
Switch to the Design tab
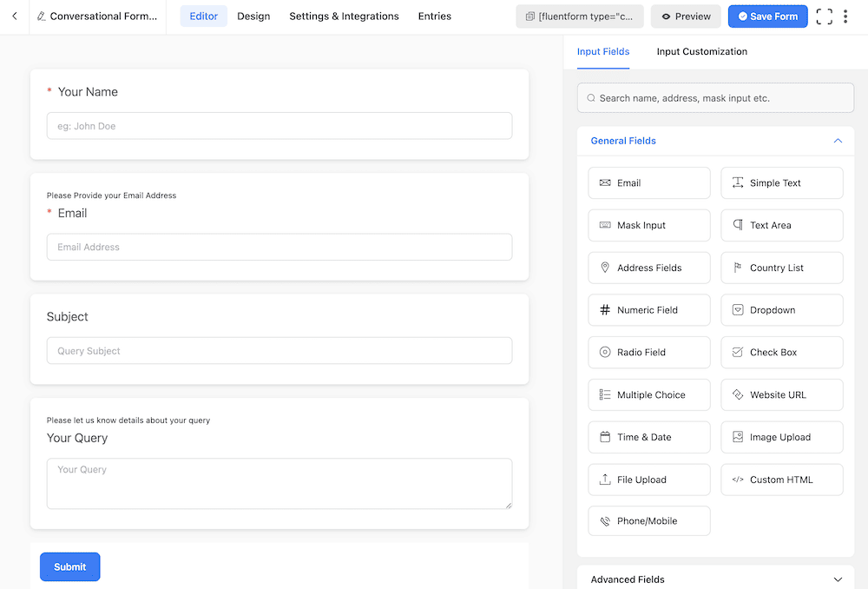253,17
